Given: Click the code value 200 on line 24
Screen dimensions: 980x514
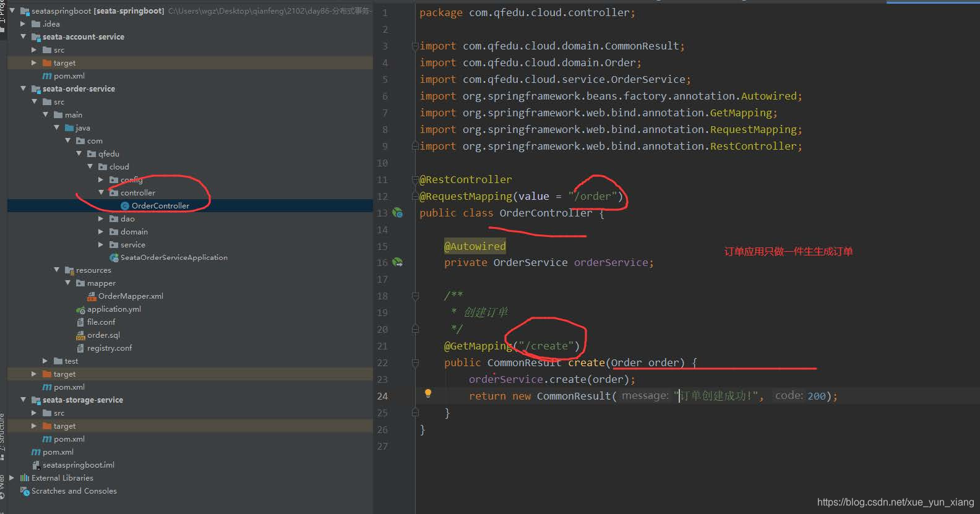Looking at the screenshot, I should click(817, 396).
